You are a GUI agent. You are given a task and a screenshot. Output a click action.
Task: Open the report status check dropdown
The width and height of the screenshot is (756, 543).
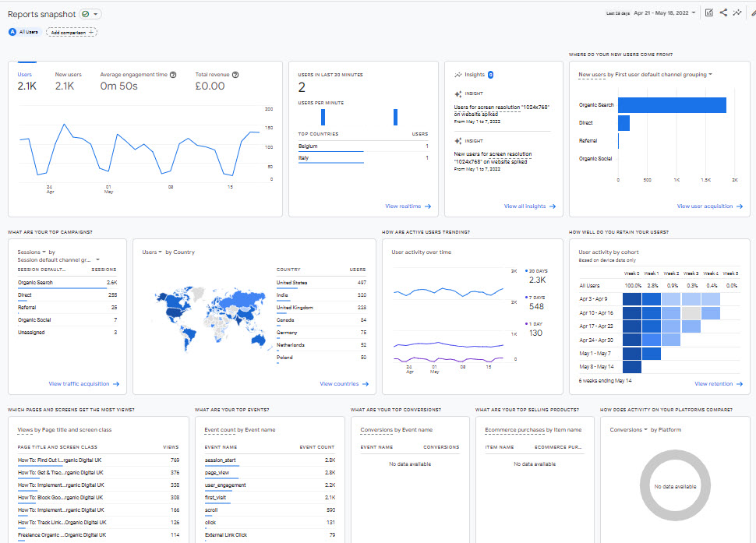click(x=90, y=14)
